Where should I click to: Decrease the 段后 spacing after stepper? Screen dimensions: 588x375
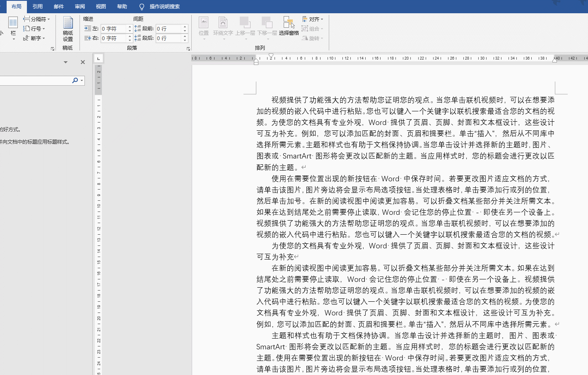(x=185, y=40)
